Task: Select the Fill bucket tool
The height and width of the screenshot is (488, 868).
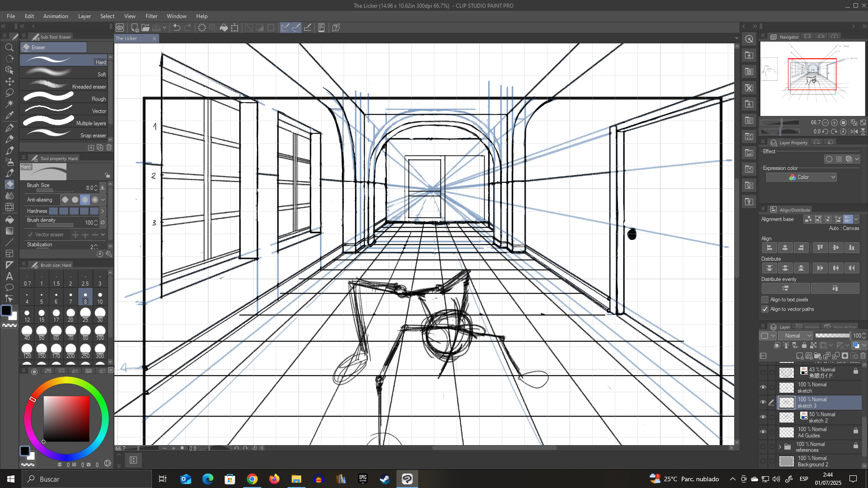Action: [9, 220]
